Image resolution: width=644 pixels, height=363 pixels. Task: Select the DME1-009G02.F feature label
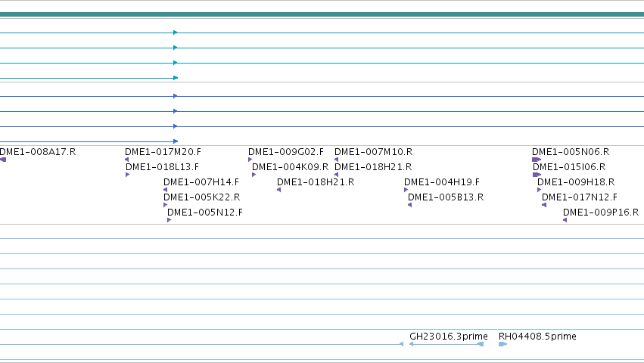(286, 152)
